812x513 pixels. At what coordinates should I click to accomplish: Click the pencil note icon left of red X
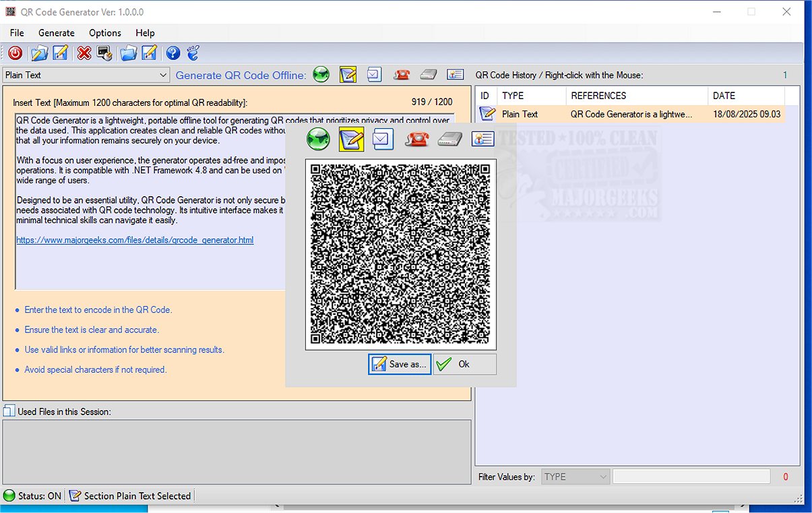[61, 53]
